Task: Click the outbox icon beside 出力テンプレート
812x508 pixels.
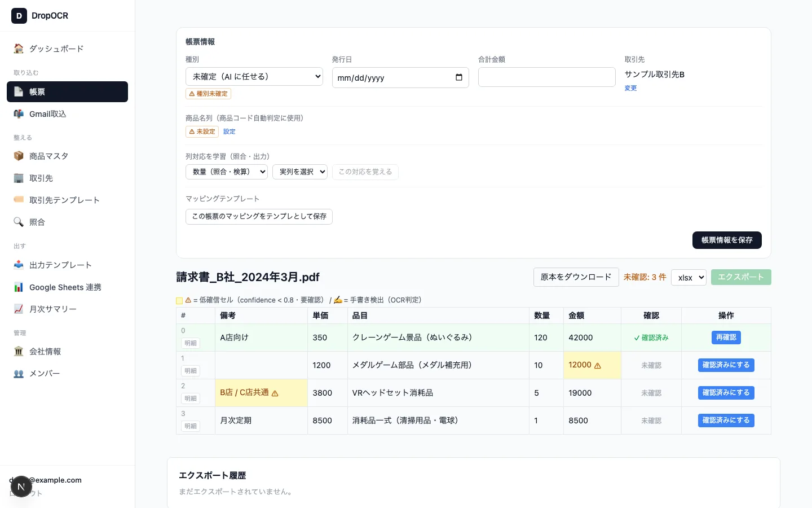Action: 19,265
